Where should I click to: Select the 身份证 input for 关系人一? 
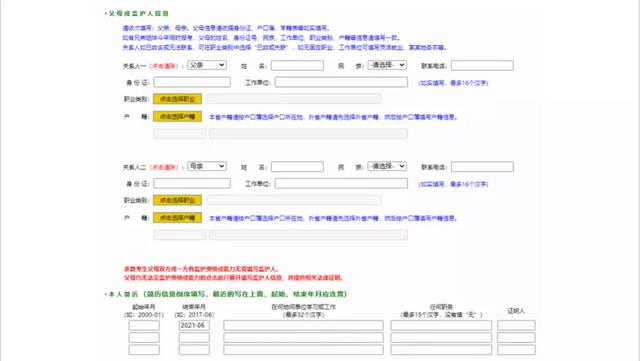pos(192,82)
